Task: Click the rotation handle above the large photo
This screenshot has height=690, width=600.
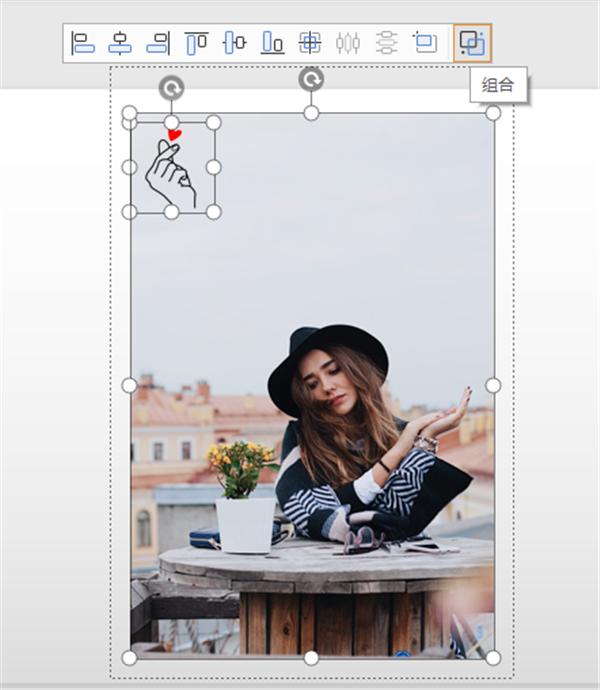Action: tap(311, 80)
